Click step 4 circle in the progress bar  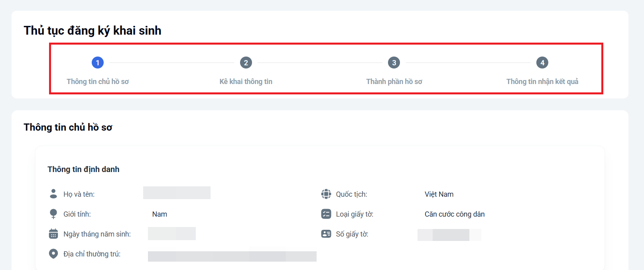click(542, 62)
